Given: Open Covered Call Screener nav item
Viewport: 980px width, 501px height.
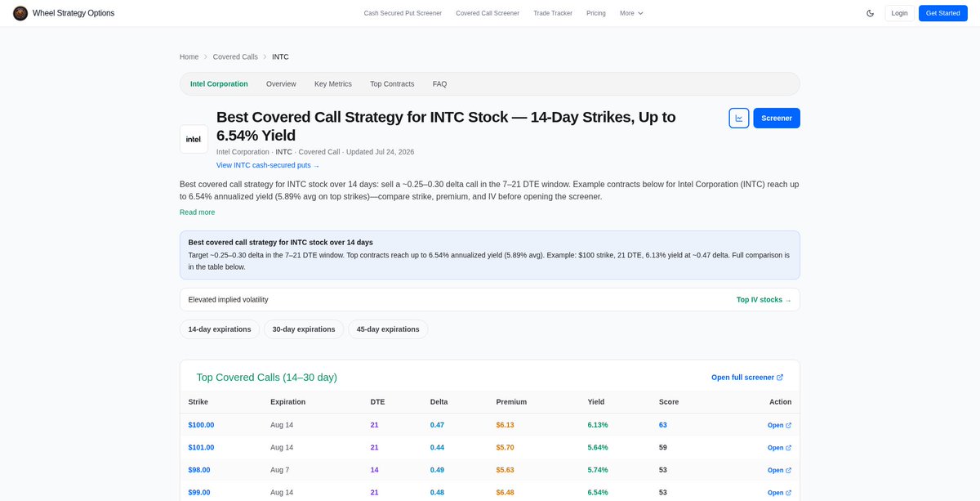Looking at the screenshot, I should coord(488,13).
